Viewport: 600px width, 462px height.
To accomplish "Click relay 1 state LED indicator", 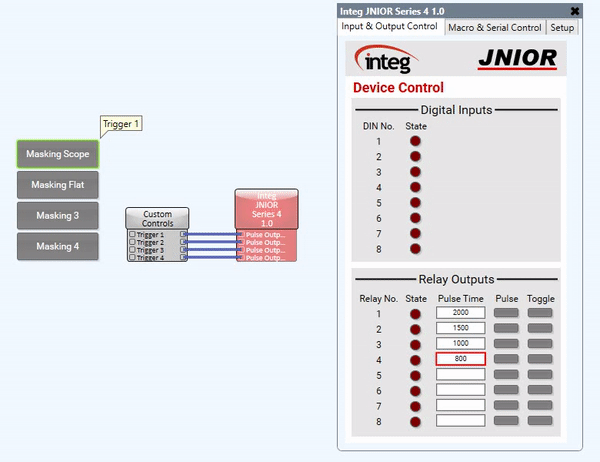I will tap(415, 314).
